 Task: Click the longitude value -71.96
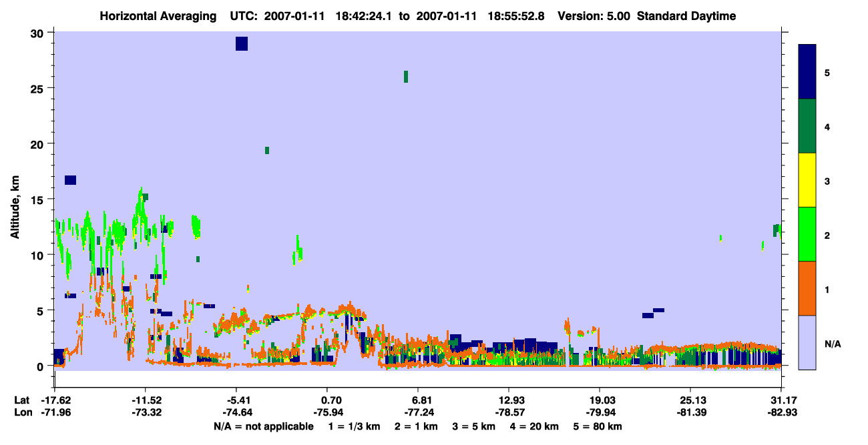[x=55, y=413]
